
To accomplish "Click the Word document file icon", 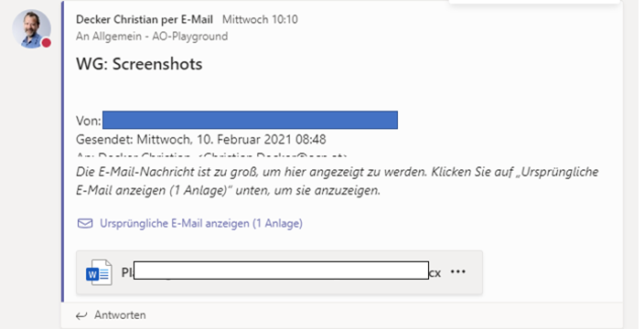I will coord(99,272).
